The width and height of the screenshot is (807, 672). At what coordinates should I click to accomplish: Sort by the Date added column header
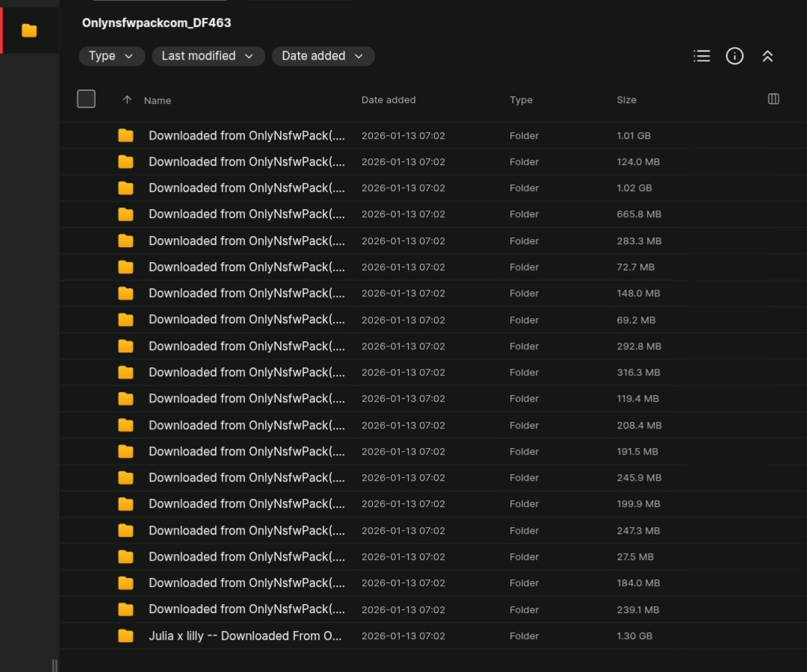pyautogui.click(x=388, y=100)
